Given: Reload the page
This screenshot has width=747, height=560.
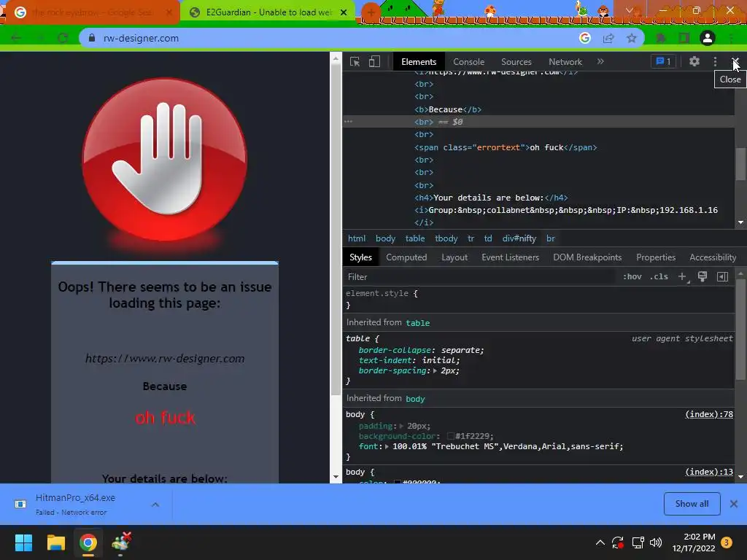Looking at the screenshot, I should 63,38.
